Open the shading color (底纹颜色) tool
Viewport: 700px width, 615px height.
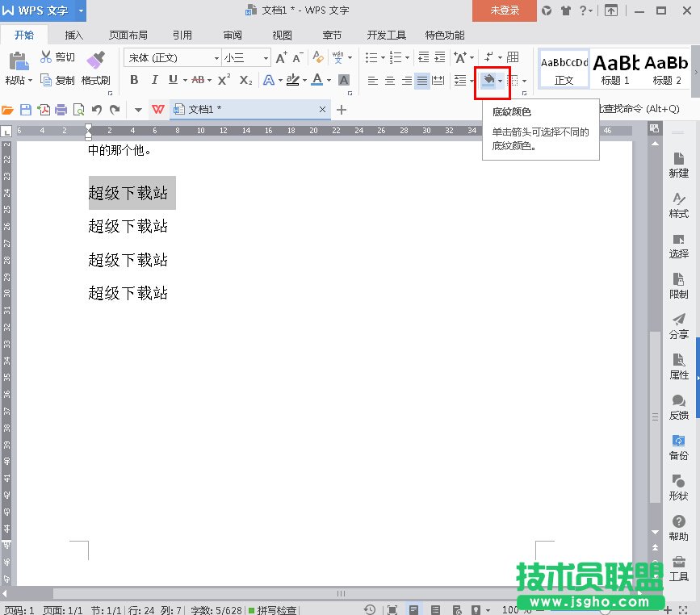tap(490, 81)
